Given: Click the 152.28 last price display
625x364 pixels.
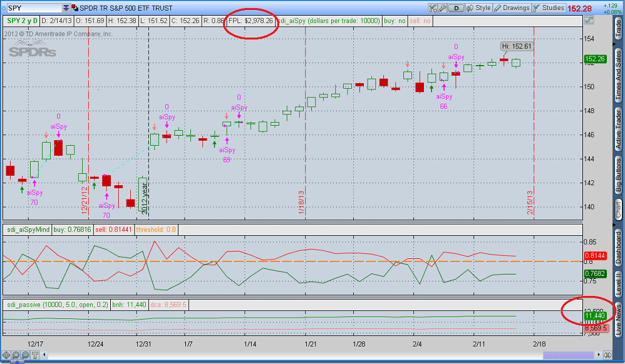Looking at the screenshot, I should (579, 8).
